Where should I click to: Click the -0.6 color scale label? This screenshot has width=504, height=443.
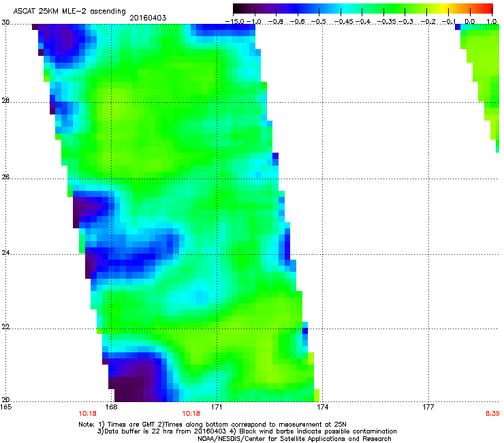point(298,22)
